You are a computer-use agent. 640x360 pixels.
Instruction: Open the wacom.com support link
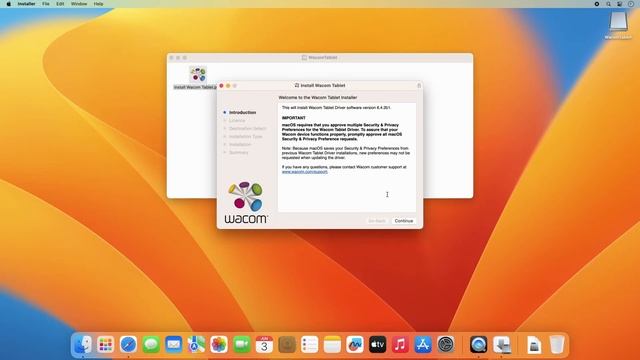pyautogui.click(x=304, y=172)
